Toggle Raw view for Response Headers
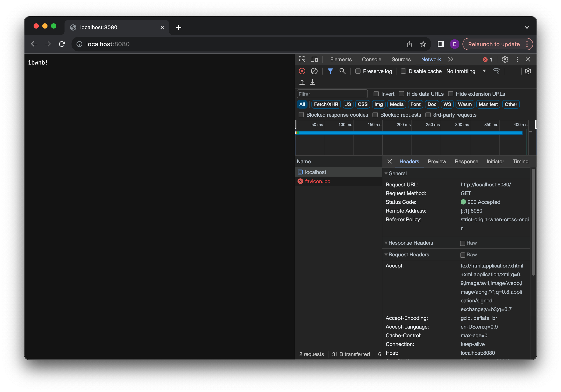The width and height of the screenshot is (561, 392). click(x=462, y=243)
